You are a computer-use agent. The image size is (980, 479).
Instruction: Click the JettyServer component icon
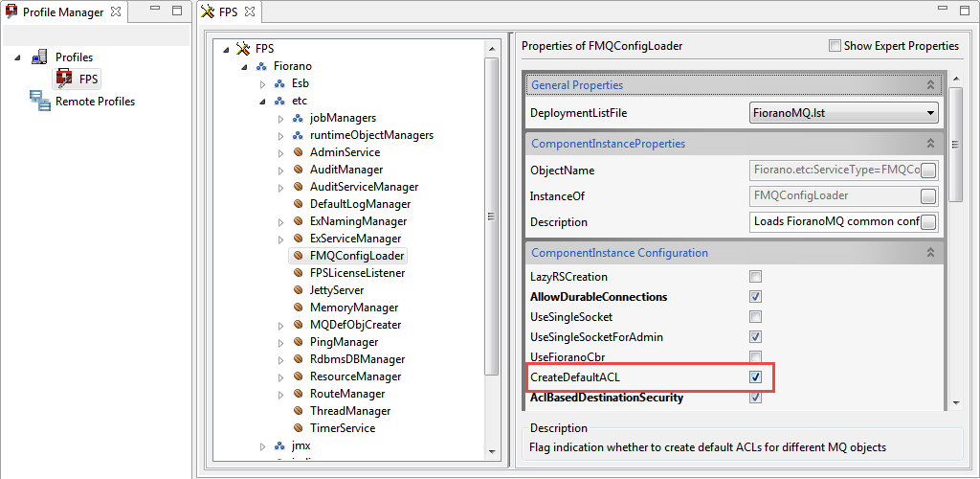pyautogui.click(x=298, y=290)
